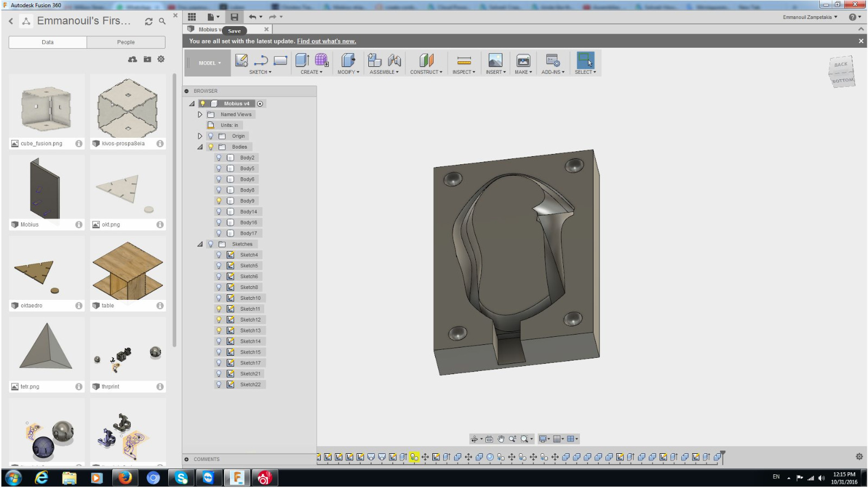Open the CONSTRUCT menu
This screenshot has width=868, height=488.
click(x=426, y=72)
